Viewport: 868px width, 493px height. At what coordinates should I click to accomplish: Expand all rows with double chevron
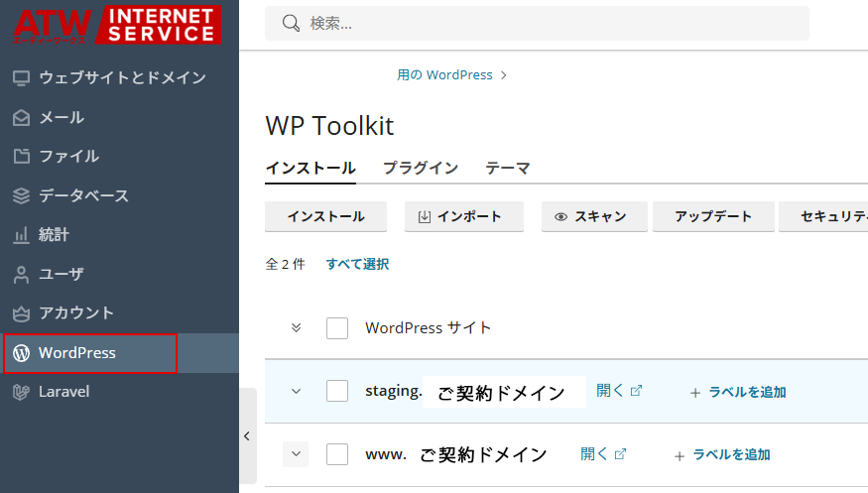pyautogui.click(x=296, y=328)
